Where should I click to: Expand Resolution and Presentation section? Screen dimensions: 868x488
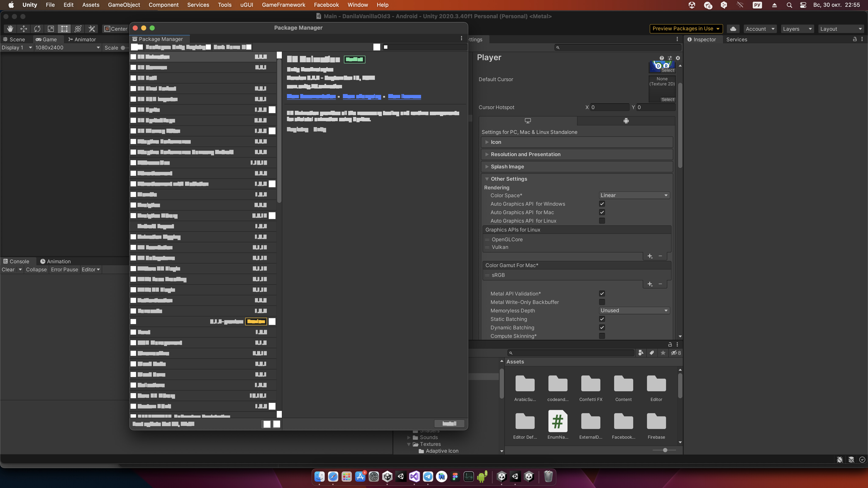click(577, 154)
